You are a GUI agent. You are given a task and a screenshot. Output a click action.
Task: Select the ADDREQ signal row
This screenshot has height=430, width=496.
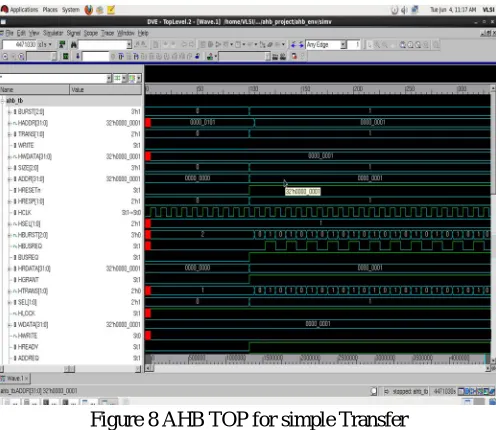coord(71,358)
